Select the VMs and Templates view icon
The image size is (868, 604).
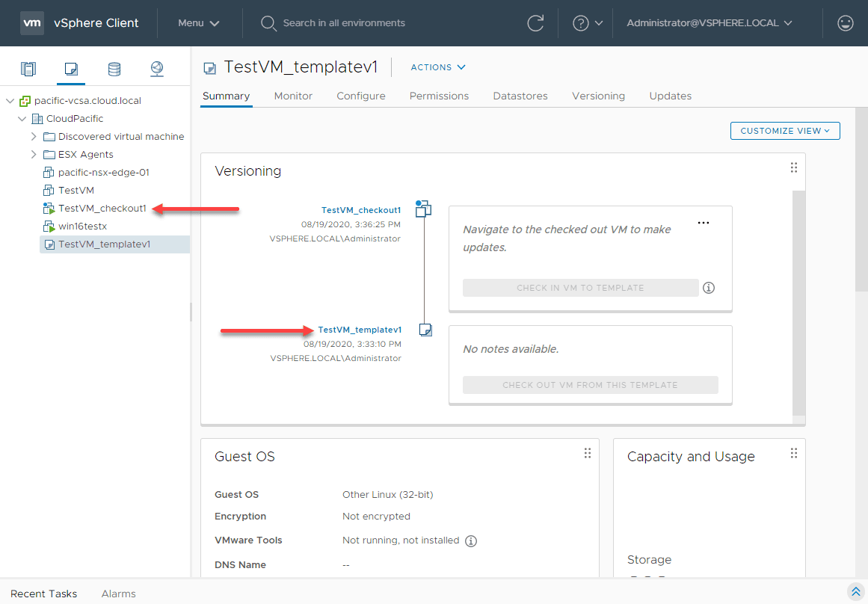click(70, 68)
